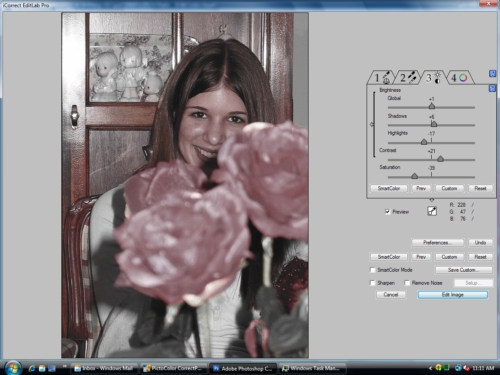This screenshot has height=375, width=500.
Task: Click Reset button inside the tab panel
Action: tap(480, 188)
